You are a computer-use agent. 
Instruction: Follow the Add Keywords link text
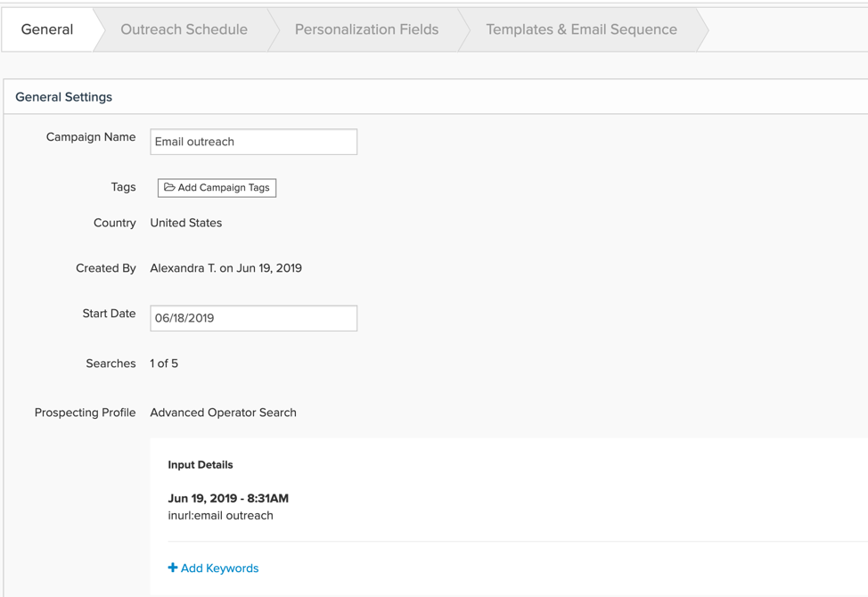[x=220, y=568]
